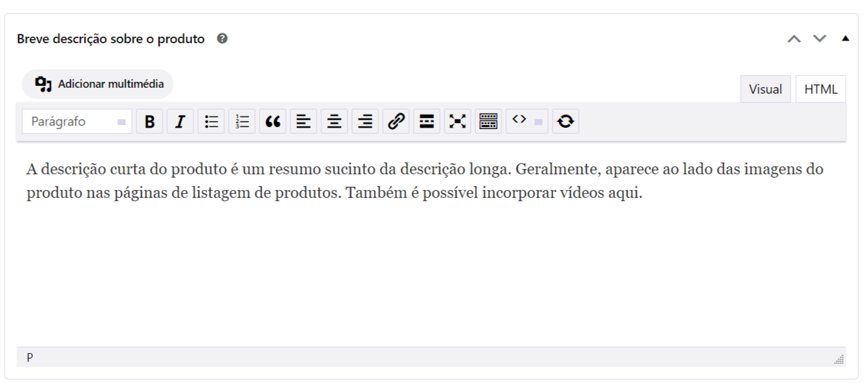Toggle fullscreen distraction-free mode
This screenshot has height=390, width=868.
tap(458, 121)
